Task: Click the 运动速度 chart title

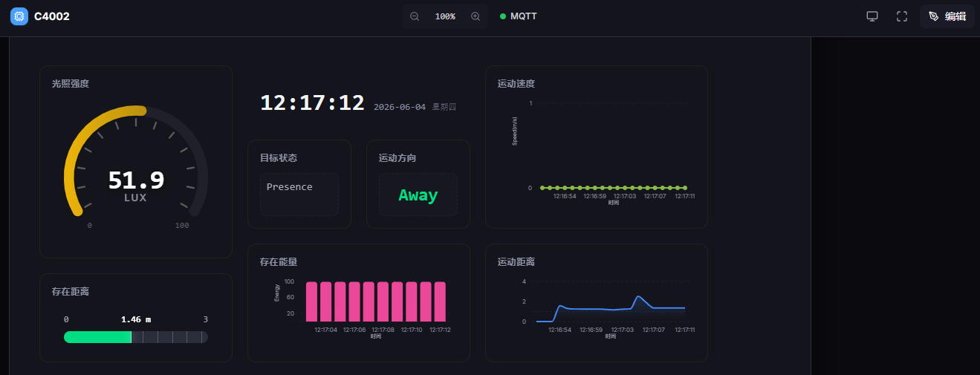Action: point(516,84)
